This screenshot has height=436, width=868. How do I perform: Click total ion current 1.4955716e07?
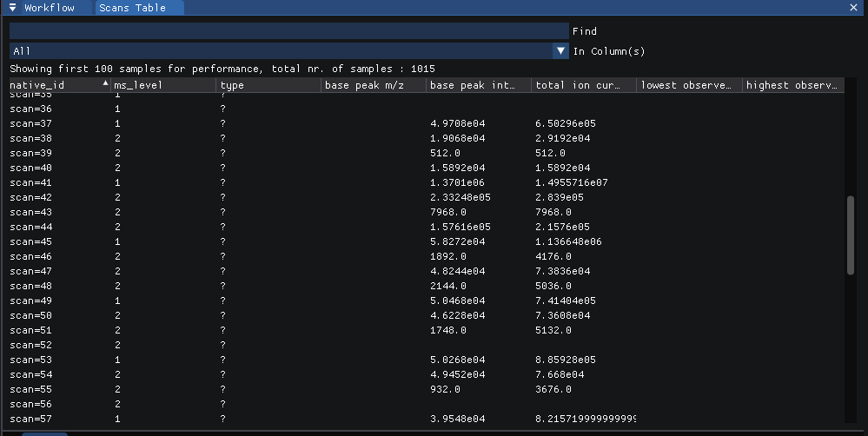click(572, 182)
